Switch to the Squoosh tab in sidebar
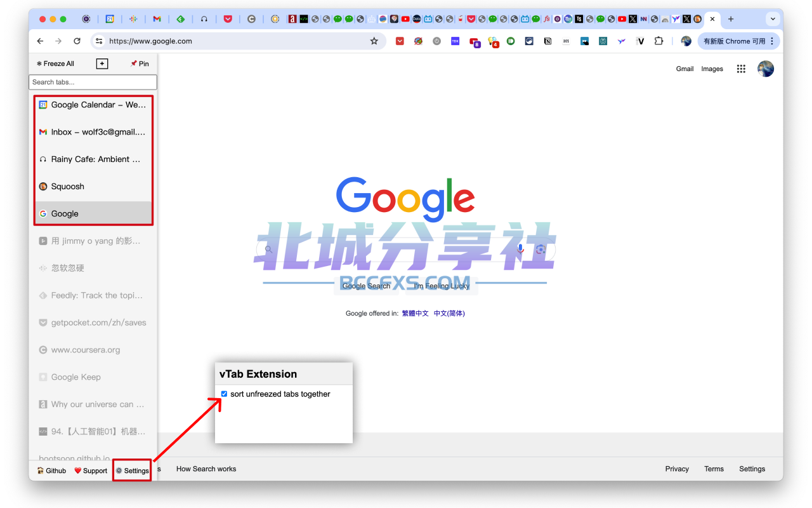The height and width of the screenshot is (508, 812). [x=93, y=186]
